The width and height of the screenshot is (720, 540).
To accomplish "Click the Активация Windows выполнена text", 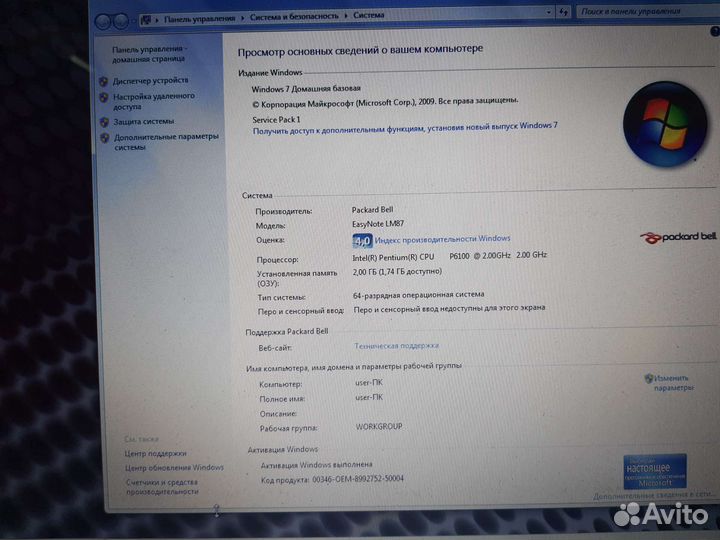I will click(x=316, y=465).
